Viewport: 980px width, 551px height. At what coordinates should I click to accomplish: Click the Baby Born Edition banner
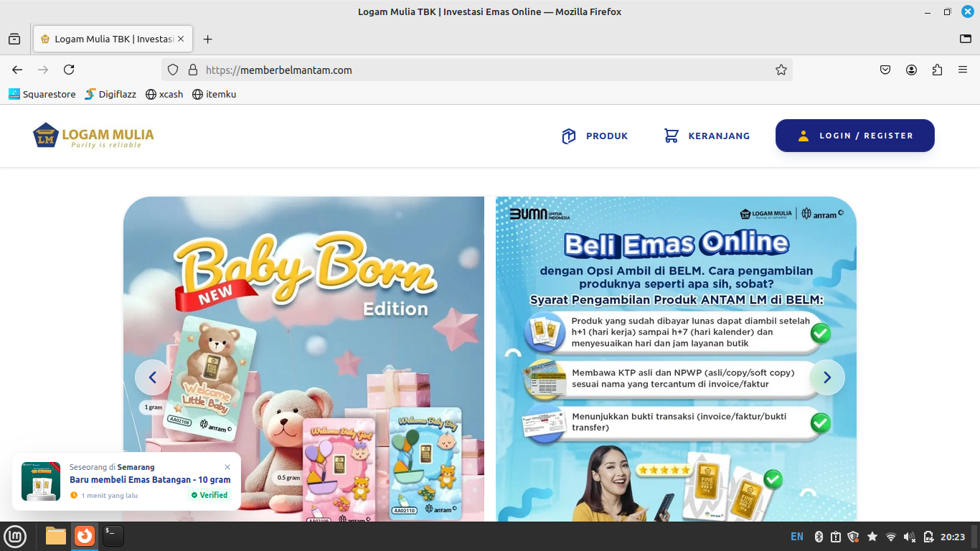click(303, 359)
